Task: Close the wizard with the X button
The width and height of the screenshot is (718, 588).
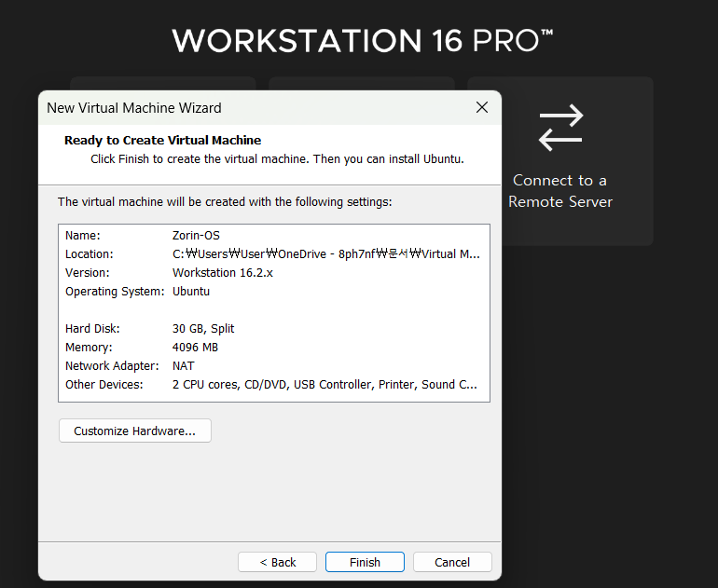Action: tap(482, 107)
